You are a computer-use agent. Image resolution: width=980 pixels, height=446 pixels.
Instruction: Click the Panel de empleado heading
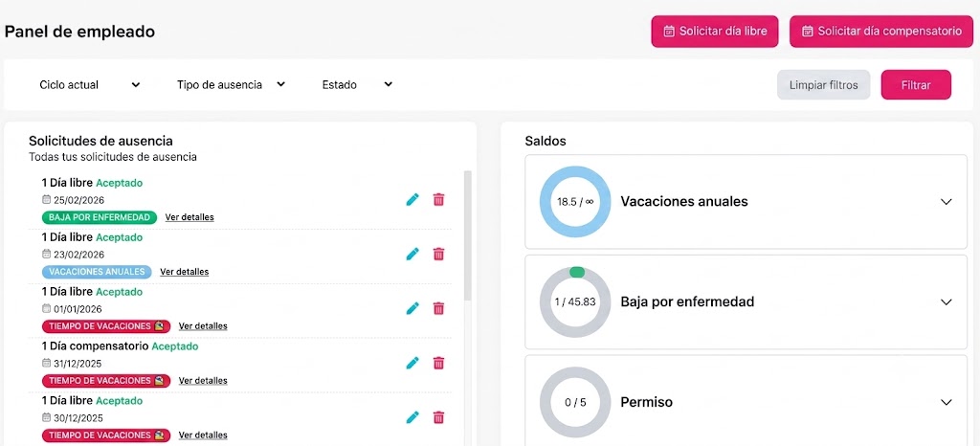(80, 32)
